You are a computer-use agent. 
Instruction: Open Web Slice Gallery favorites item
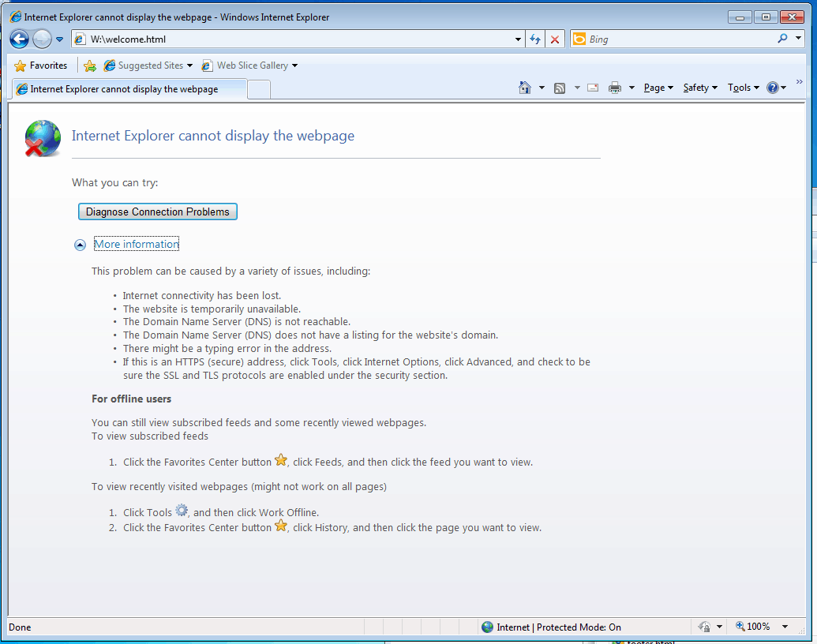pyautogui.click(x=249, y=66)
